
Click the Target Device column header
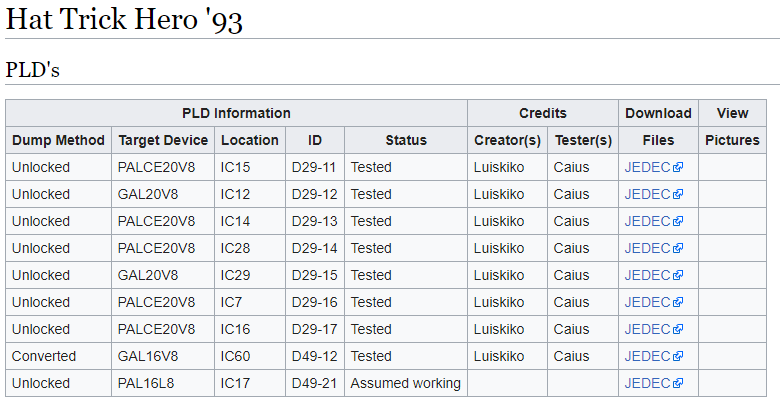(x=163, y=140)
